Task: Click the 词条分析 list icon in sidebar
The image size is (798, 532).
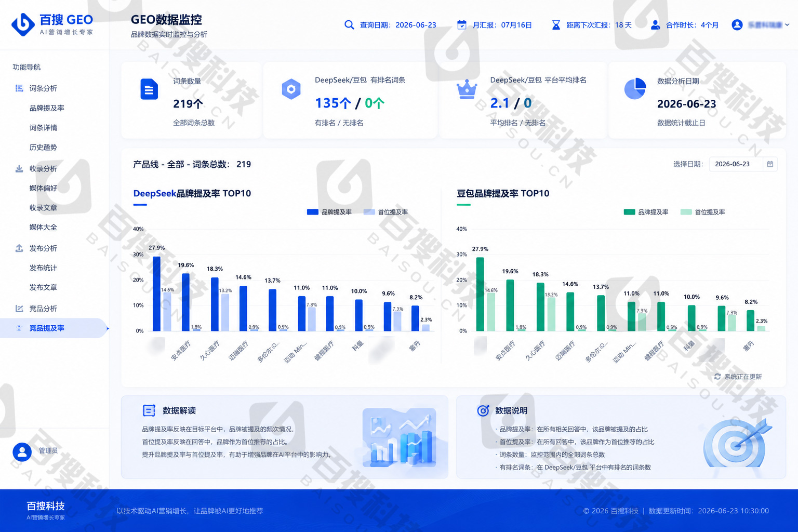Action: [19, 88]
